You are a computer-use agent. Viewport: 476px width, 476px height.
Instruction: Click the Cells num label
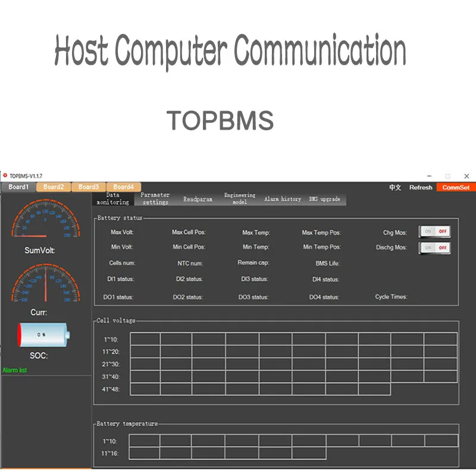pos(122,263)
